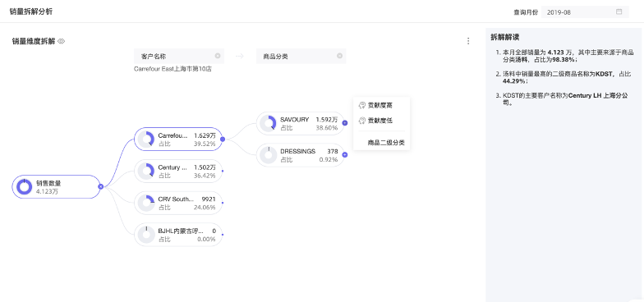The height and width of the screenshot is (302, 644).
Task: Click the 38.60% share value
Action: click(x=327, y=128)
